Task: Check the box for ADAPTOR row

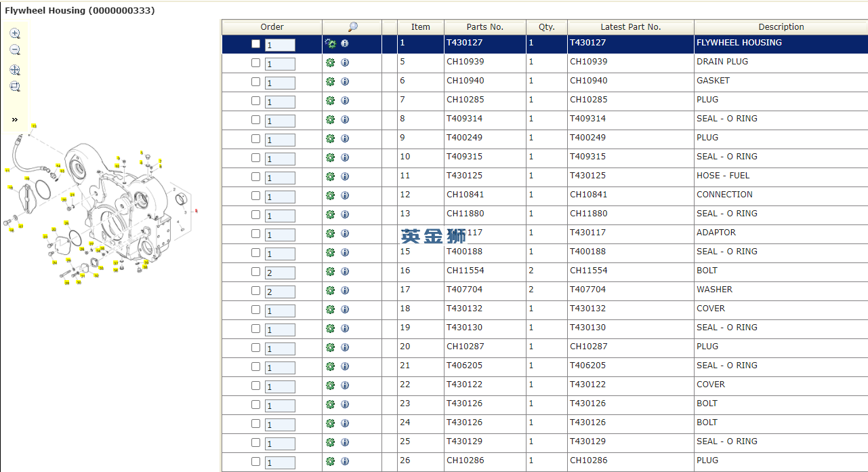Action: pyautogui.click(x=255, y=233)
